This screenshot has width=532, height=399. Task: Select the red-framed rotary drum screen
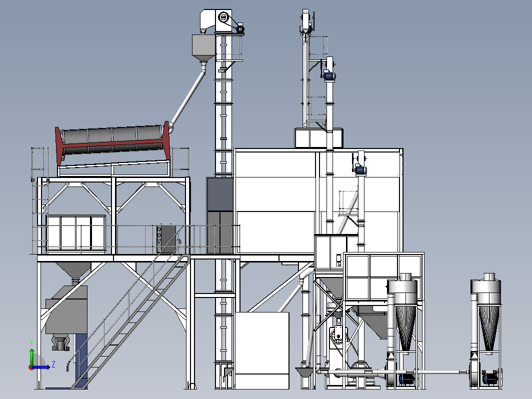112,143
